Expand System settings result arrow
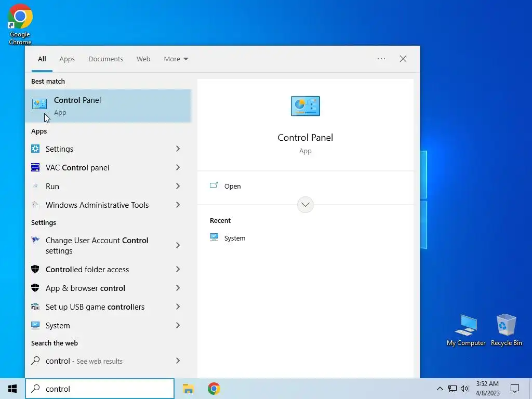The height and width of the screenshot is (399, 532). (178, 325)
